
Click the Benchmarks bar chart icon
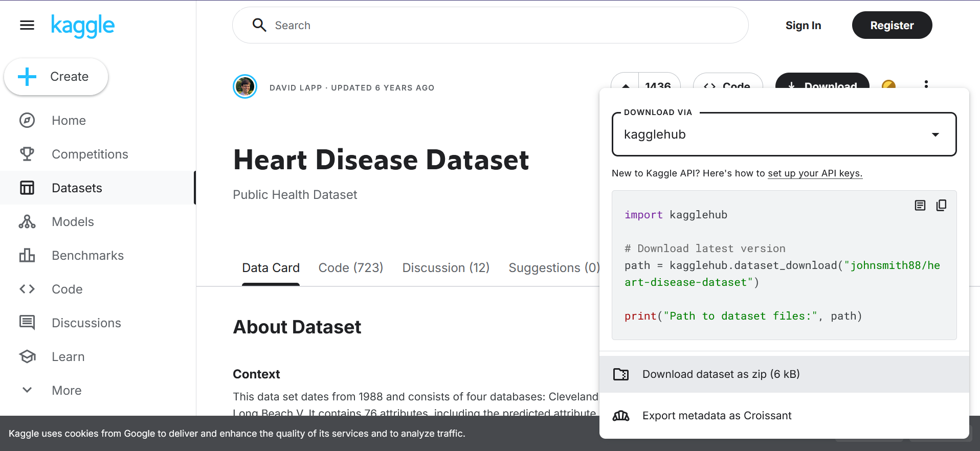click(27, 255)
